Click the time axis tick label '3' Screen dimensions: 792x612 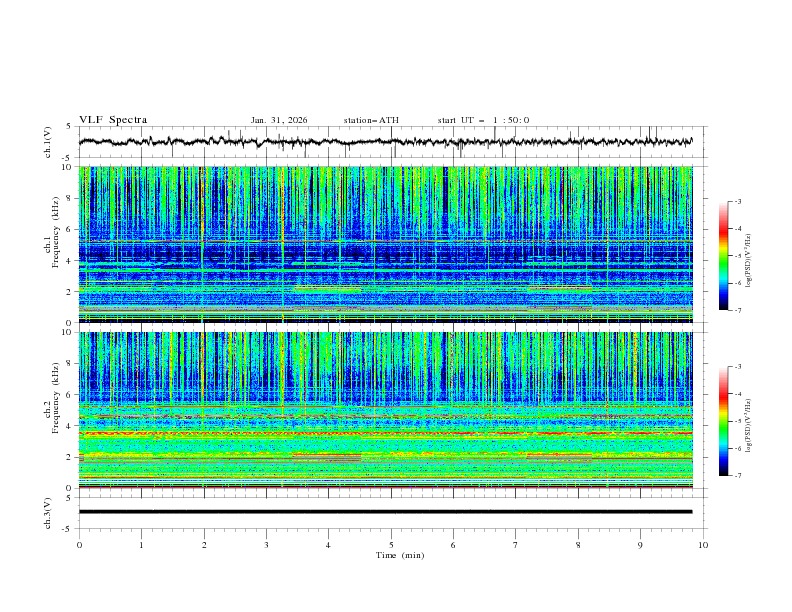point(266,545)
